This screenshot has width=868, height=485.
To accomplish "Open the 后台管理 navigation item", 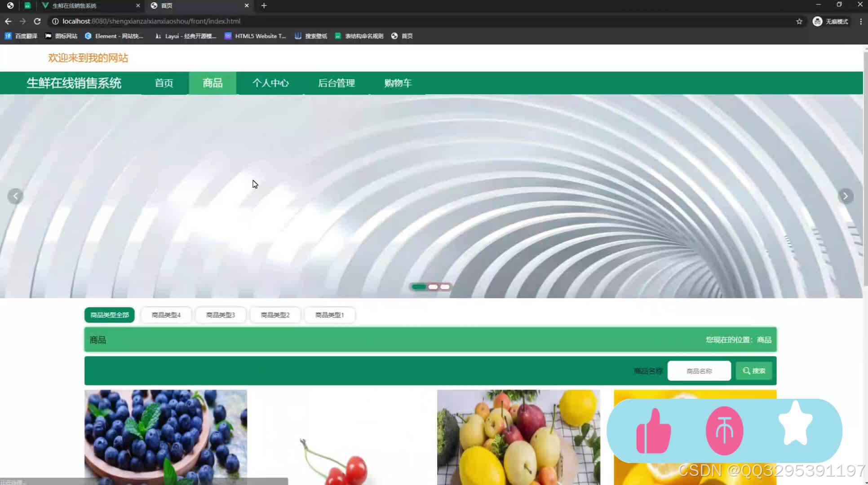I will pyautogui.click(x=336, y=83).
